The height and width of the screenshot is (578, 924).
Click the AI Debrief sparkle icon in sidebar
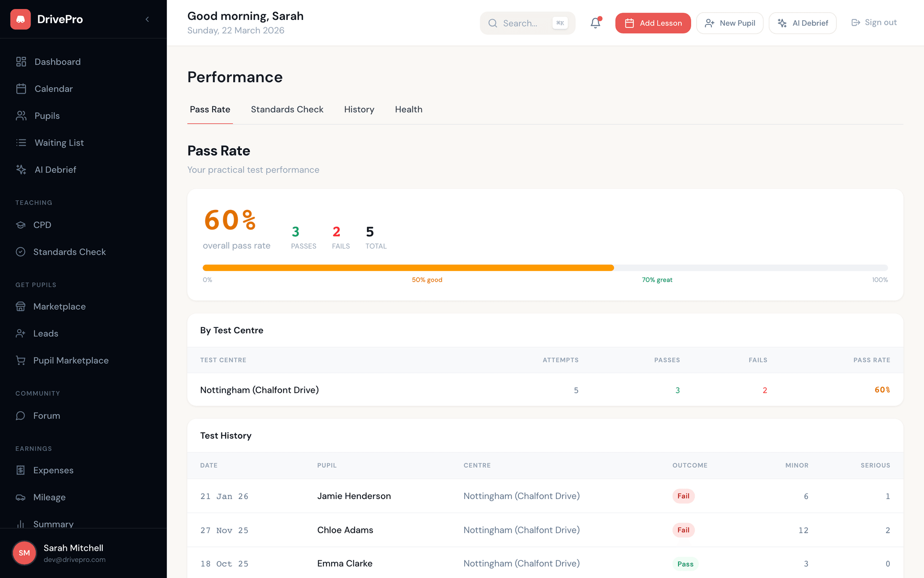tap(21, 169)
